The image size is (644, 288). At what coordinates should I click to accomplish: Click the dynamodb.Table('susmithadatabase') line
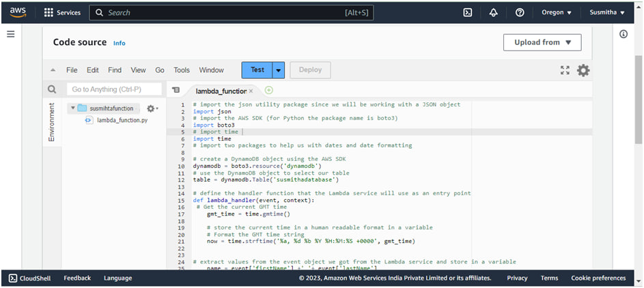[266, 179]
